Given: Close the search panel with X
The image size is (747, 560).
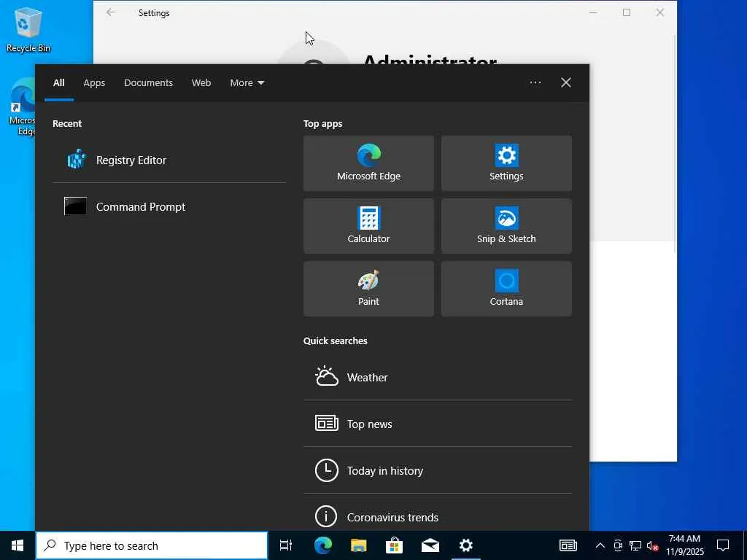Looking at the screenshot, I should (566, 82).
